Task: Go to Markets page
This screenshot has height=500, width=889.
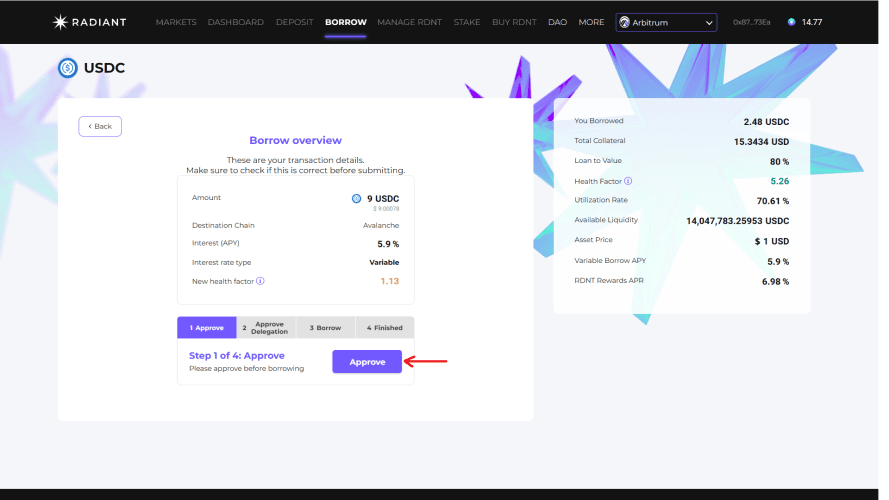Action: pos(176,22)
